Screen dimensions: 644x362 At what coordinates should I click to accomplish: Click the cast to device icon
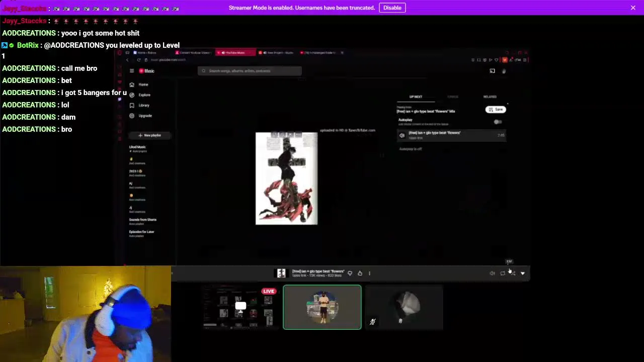tap(492, 71)
